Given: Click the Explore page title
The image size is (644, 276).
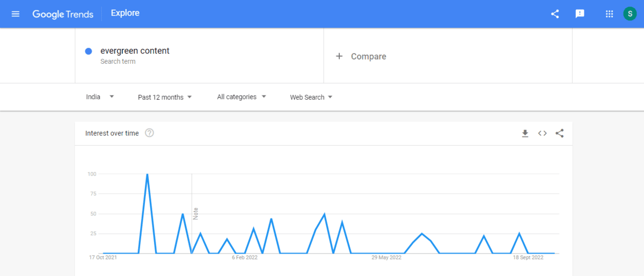Looking at the screenshot, I should 125,13.
